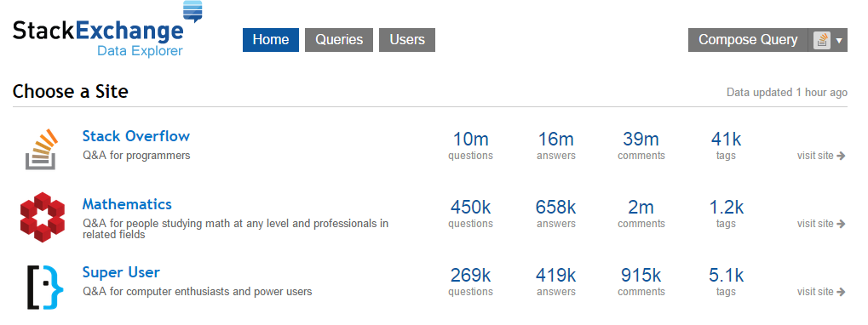Open the Stack Overflow site link
Viewport: 868px width, 325px height.
136,136
